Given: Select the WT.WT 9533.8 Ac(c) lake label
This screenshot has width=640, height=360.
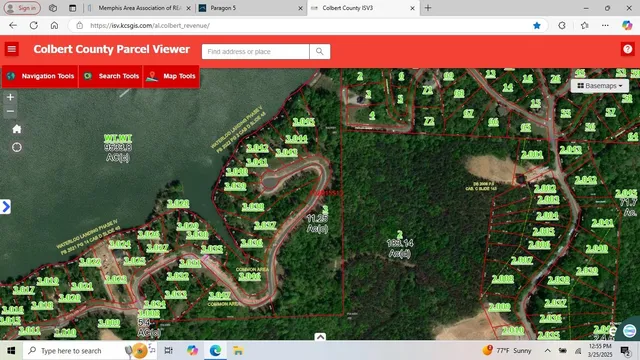Looking at the screenshot, I should (x=118, y=147).
